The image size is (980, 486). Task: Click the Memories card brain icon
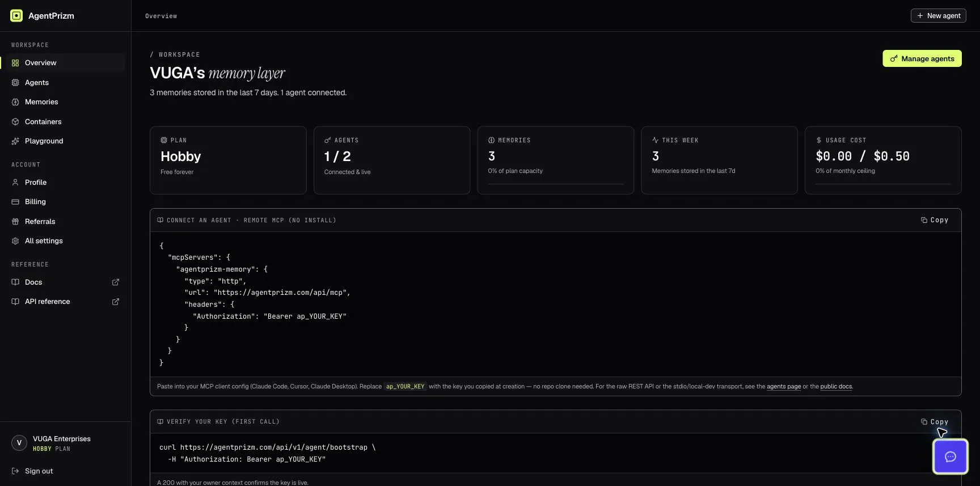[x=491, y=140]
